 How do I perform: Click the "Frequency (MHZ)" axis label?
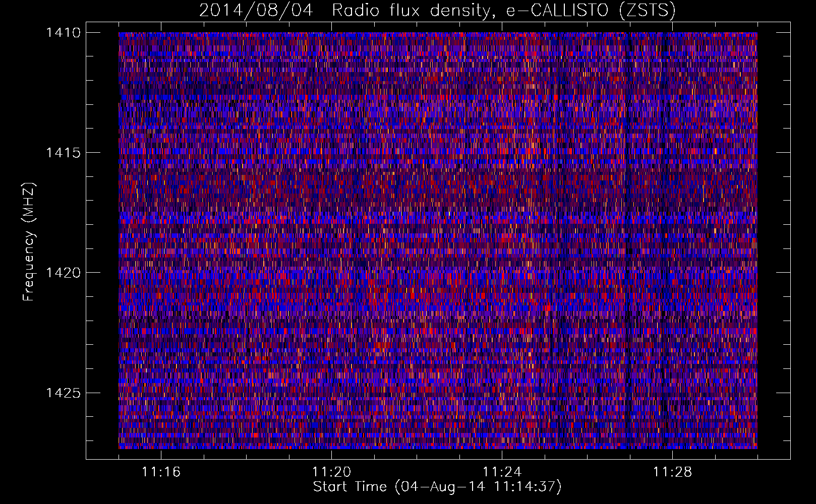coord(29,242)
